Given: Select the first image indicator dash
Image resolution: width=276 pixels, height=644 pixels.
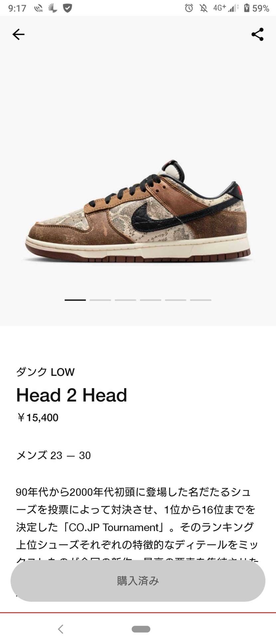Looking at the screenshot, I should pos(75,300).
